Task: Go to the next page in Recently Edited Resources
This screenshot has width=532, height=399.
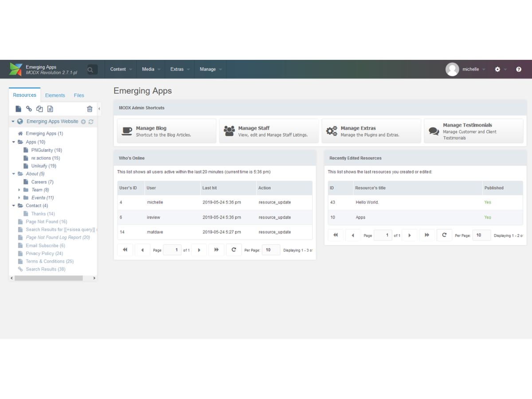Action: point(410,235)
